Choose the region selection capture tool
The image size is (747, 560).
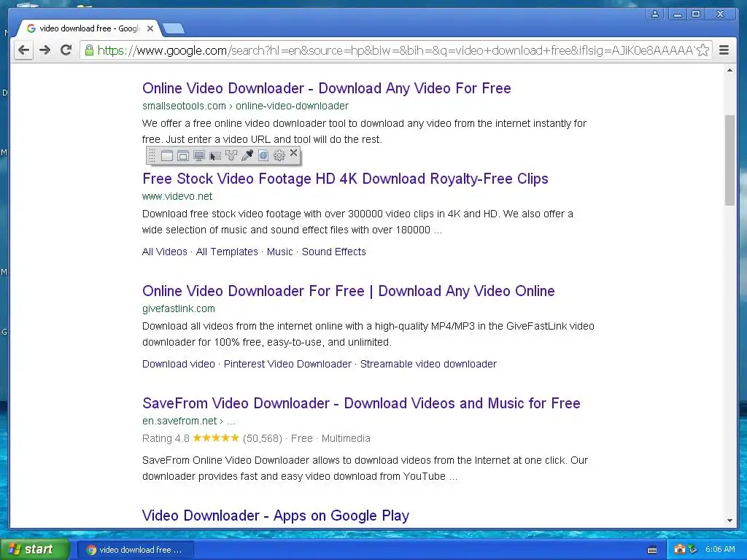(x=215, y=156)
